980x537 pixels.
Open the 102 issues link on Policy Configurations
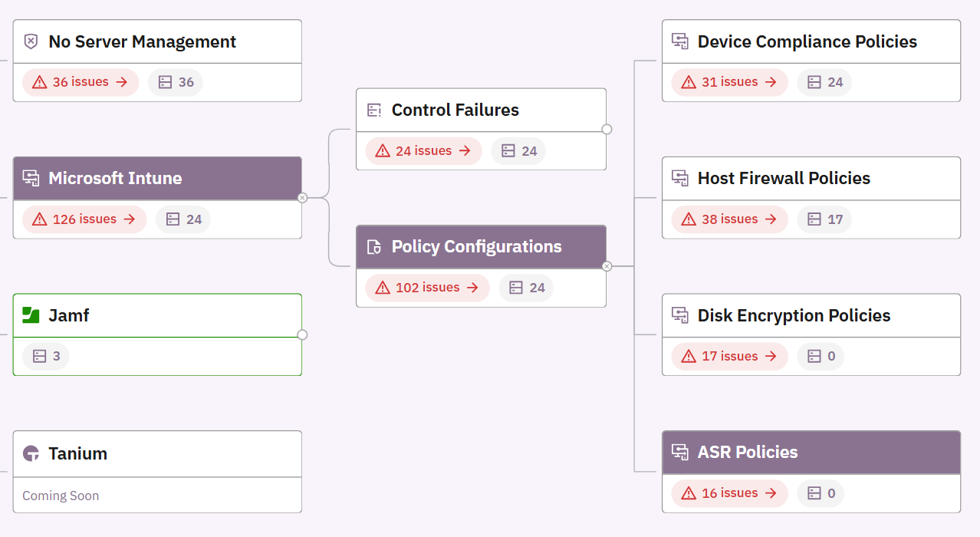pos(426,288)
